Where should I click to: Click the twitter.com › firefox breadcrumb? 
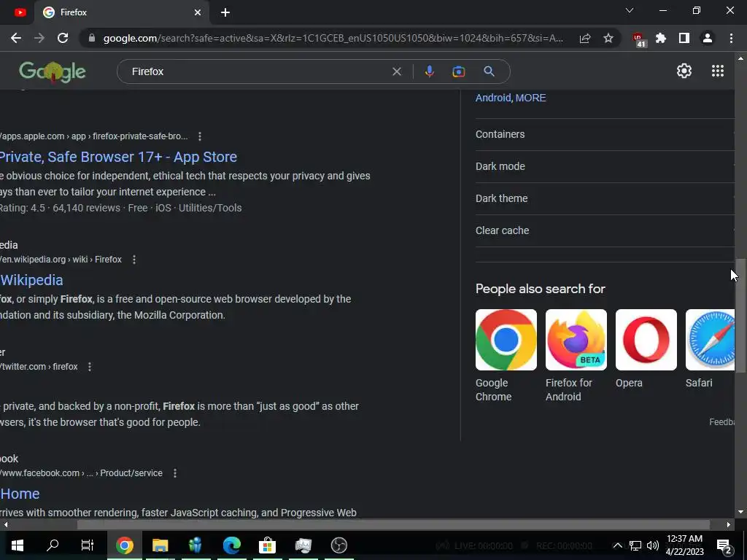tap(39, 367)
